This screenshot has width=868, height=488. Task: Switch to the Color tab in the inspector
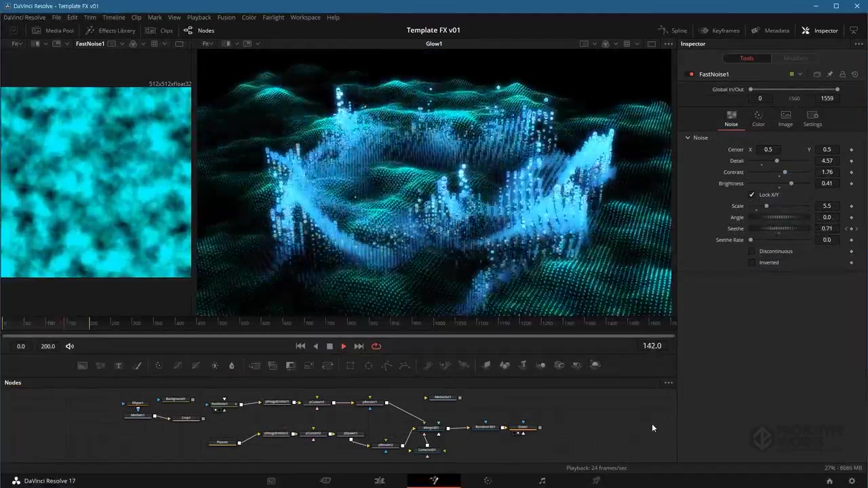(x=758, y=119)
